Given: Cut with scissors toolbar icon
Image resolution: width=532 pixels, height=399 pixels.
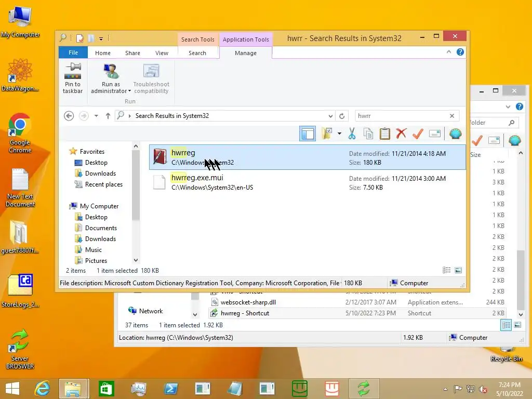Looking at the screenshot, I should [352, 134].
